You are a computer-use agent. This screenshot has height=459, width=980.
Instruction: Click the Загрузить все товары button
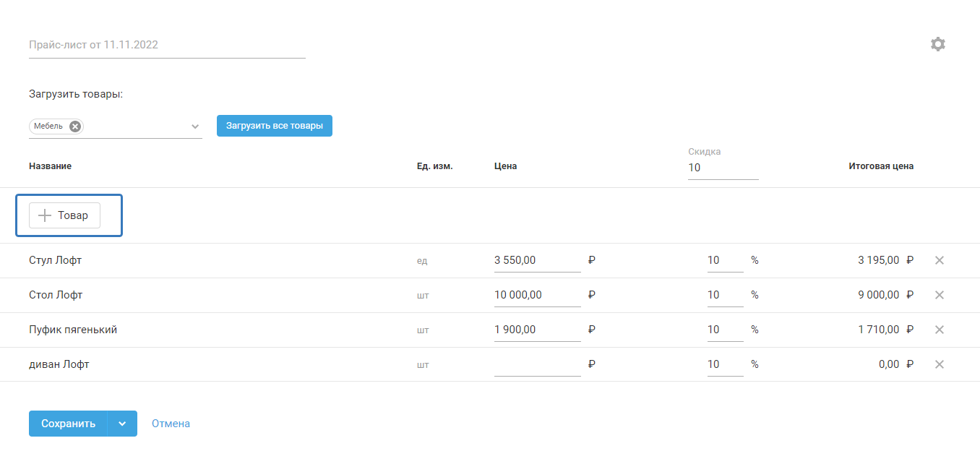[x=275, y=126]
